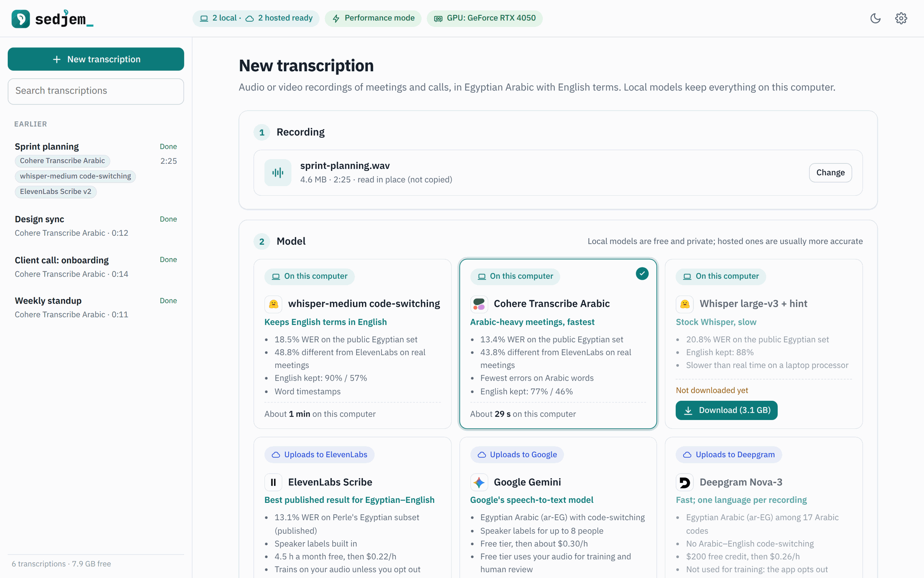924x578 pixels.
Task: Click the cloud icon in Uploads to ElevenLabs
Action: [276, 455]
